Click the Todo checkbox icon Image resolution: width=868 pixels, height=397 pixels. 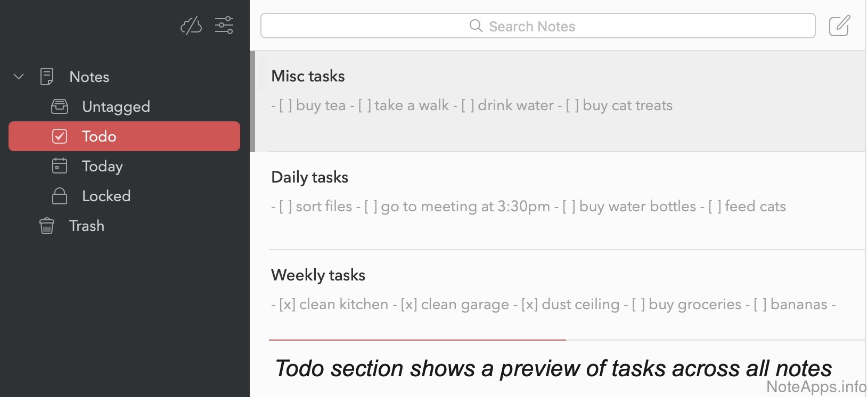pyautogui.click(x=60, y=136)
